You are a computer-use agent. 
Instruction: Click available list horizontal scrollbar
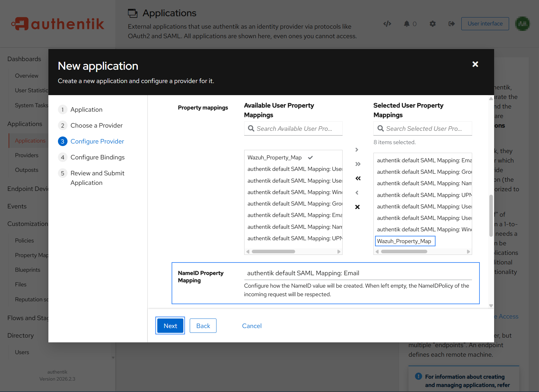pos(273,251)
